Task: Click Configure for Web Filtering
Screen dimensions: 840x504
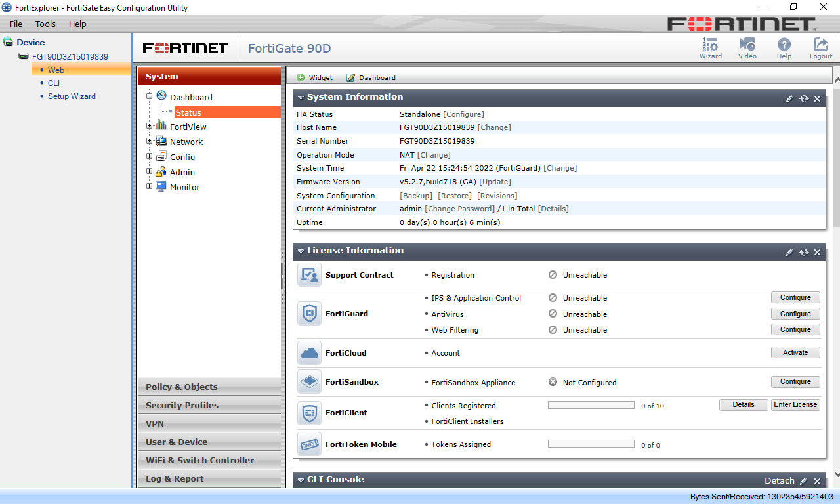Action: (x=795, y=329)
